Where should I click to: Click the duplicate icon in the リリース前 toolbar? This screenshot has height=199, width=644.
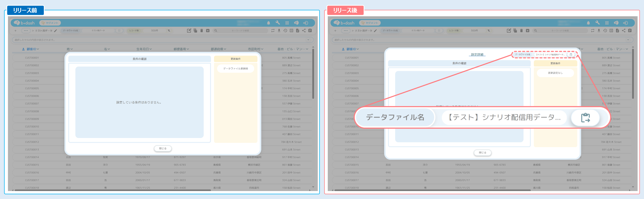click(x=195, y=31)
